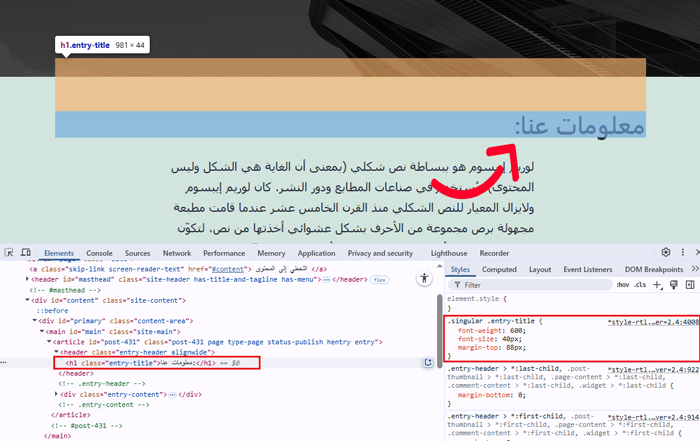Open the Application tab

[x=317, y=253]
